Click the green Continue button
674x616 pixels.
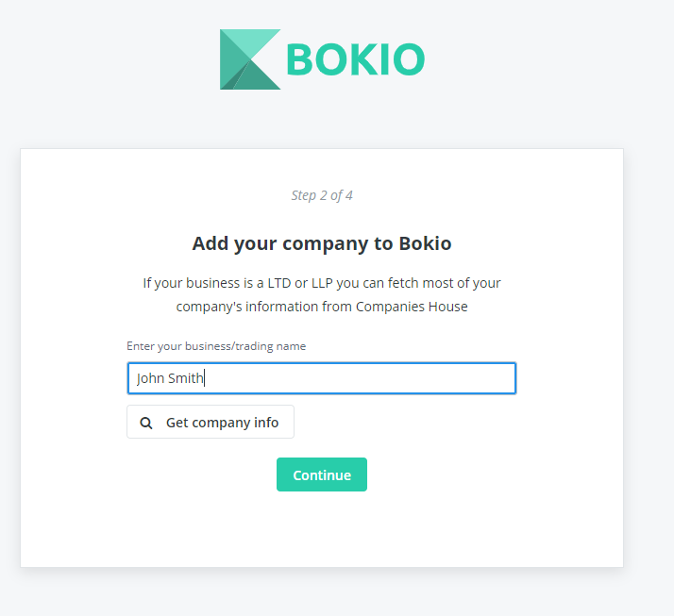(322, 474)
